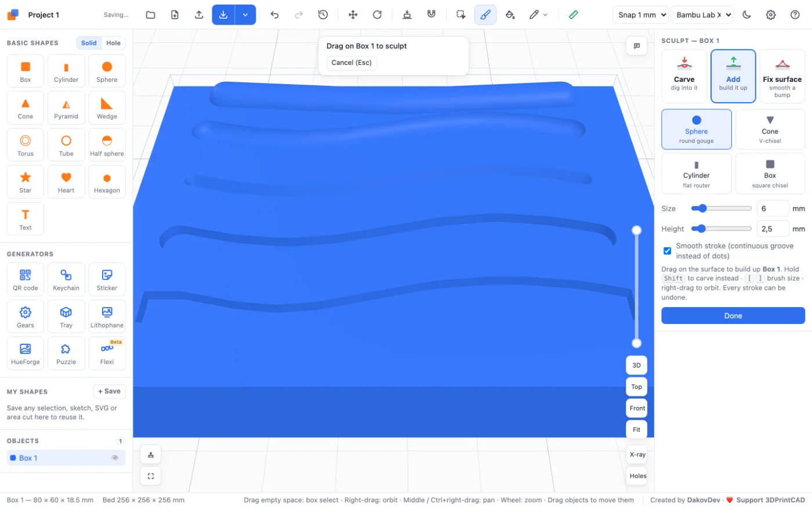This screenshot has height=508, width=812.
Task: Open the HueForge generator
Action: [26, 353]
